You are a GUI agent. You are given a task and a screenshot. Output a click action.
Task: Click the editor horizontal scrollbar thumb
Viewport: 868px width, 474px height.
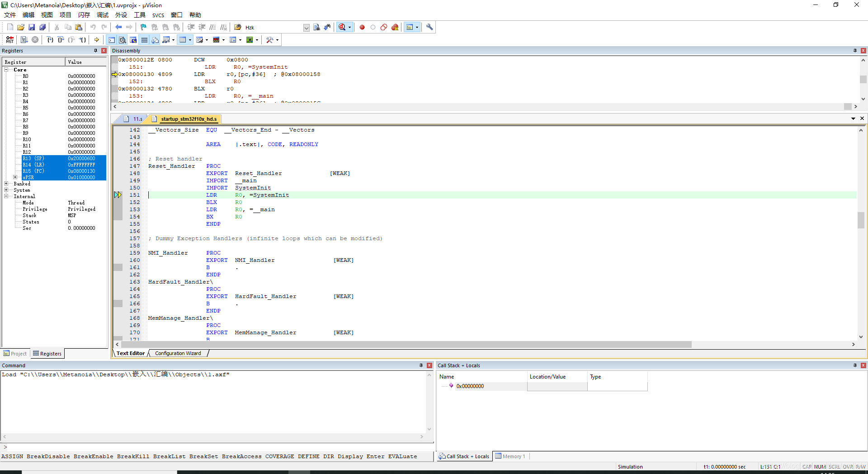coord(406,345)
